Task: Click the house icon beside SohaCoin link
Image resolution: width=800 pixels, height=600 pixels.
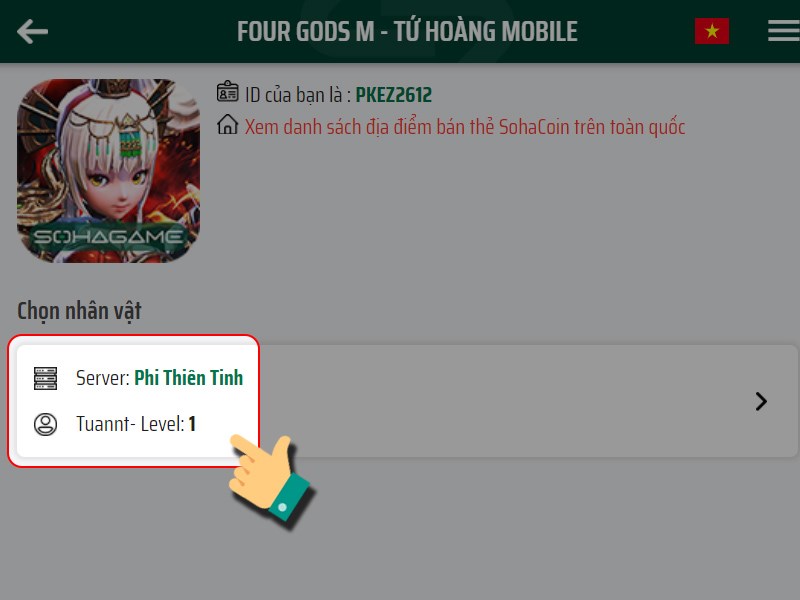Action: 228,124
